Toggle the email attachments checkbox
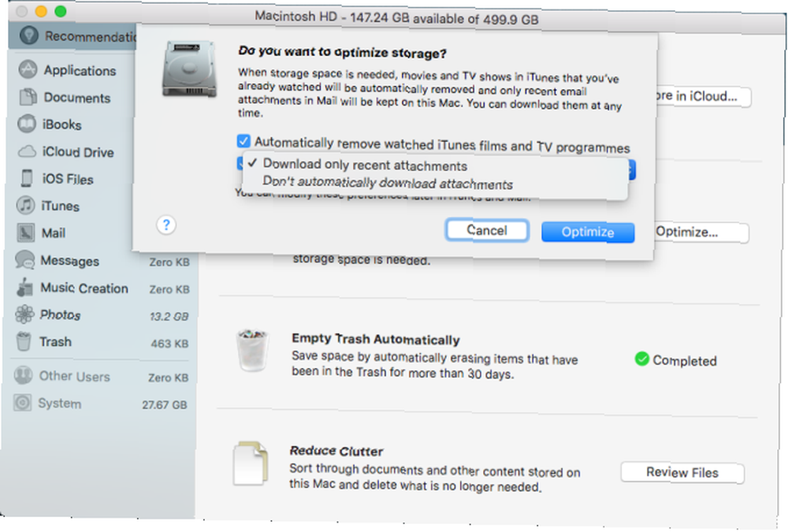This screenshot has height=532, width=788. tap(240, 163)
